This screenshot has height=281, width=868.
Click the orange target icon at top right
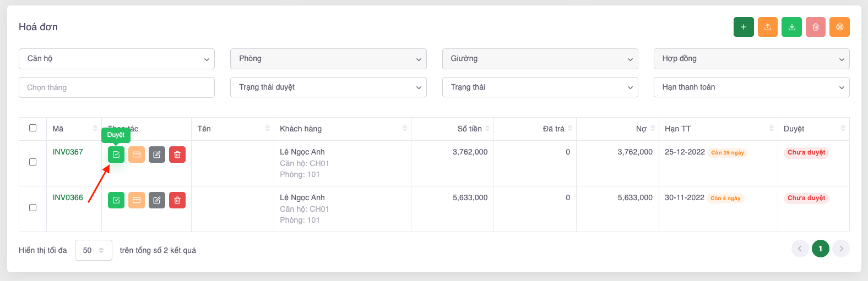coord(840,27)
